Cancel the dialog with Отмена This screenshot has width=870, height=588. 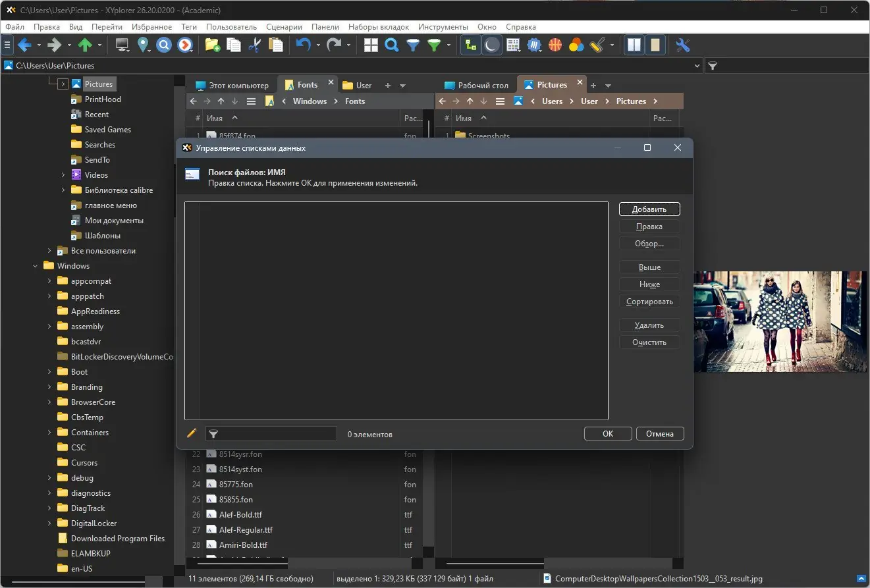(660, 434)
